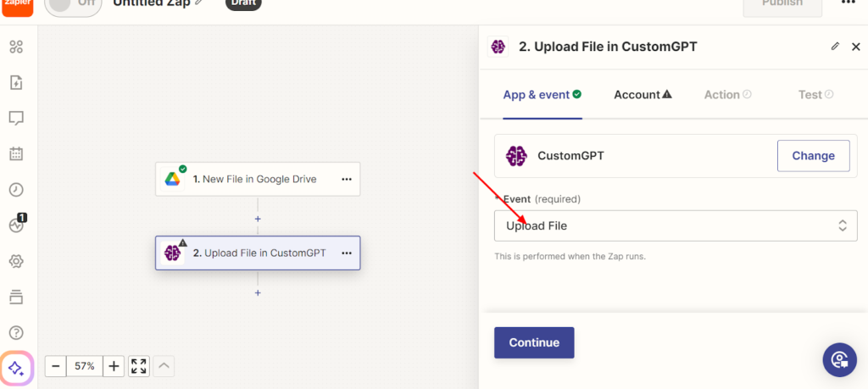
Task: Open the Zap file details sidebar icon
Action: coord(16,83)
